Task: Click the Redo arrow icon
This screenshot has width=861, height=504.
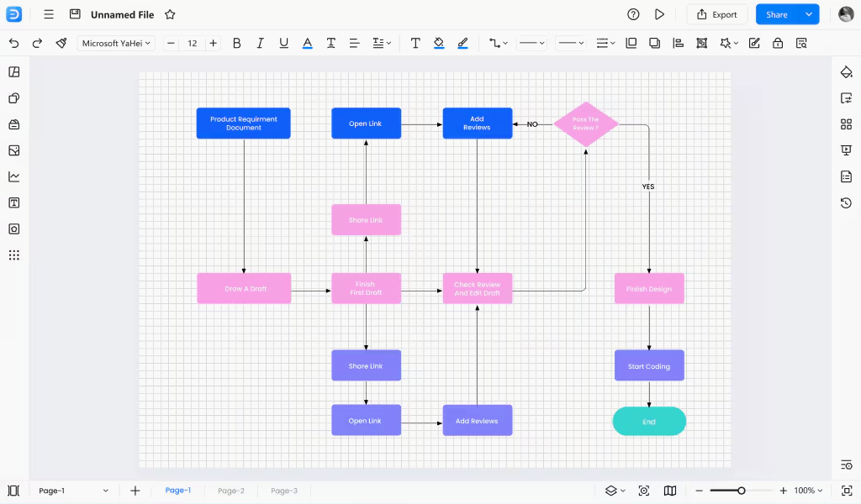Action: point(37,44)
